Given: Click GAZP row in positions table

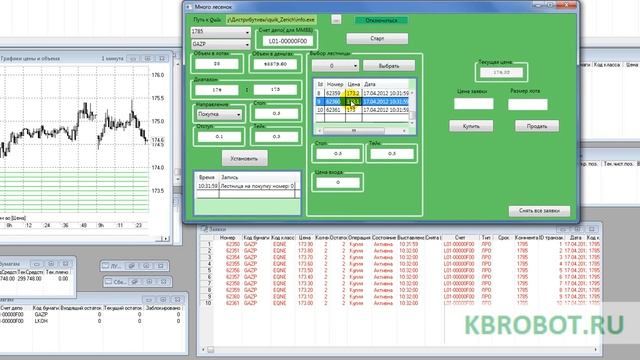Looking at the screenshot, I should pyautogui.click(x=91, y=315).
